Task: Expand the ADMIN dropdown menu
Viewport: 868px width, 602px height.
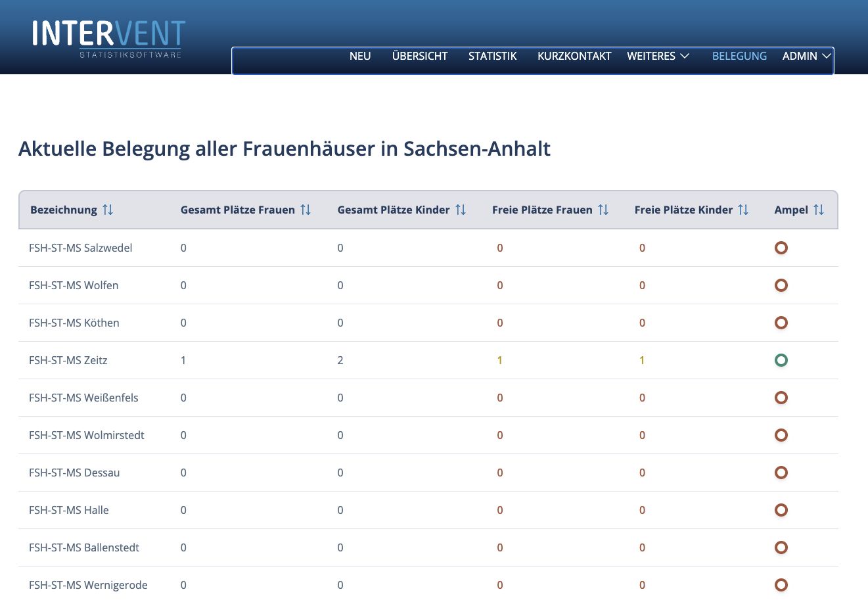Action: (x=807, y=56)
